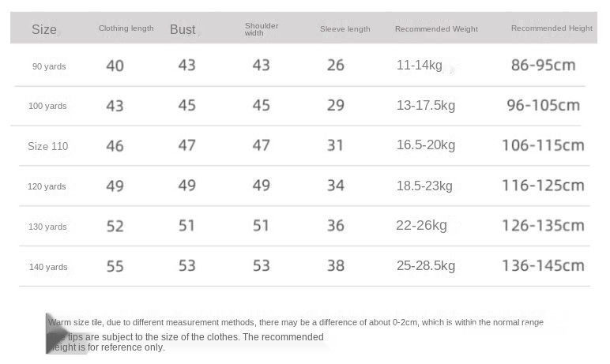
Task: Click the 100 yards row label
Action: pos(49,106)
